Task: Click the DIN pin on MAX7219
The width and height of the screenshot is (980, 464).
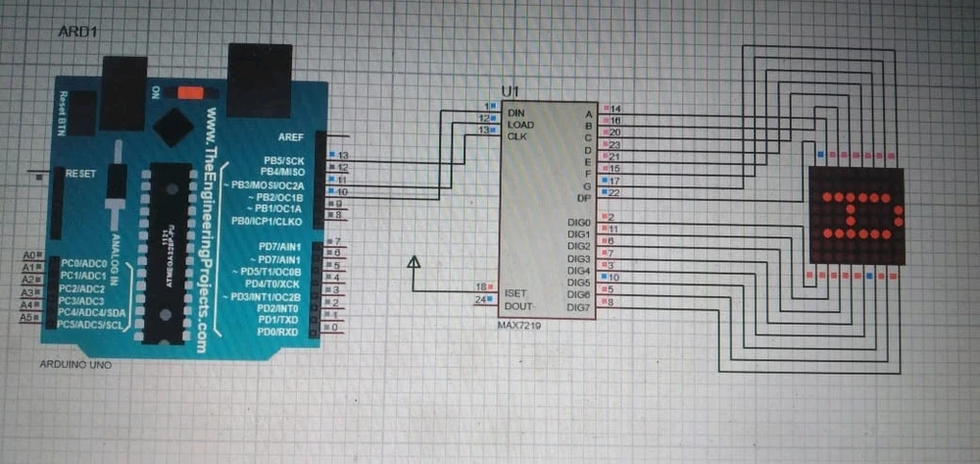Action: click(515, 113)
